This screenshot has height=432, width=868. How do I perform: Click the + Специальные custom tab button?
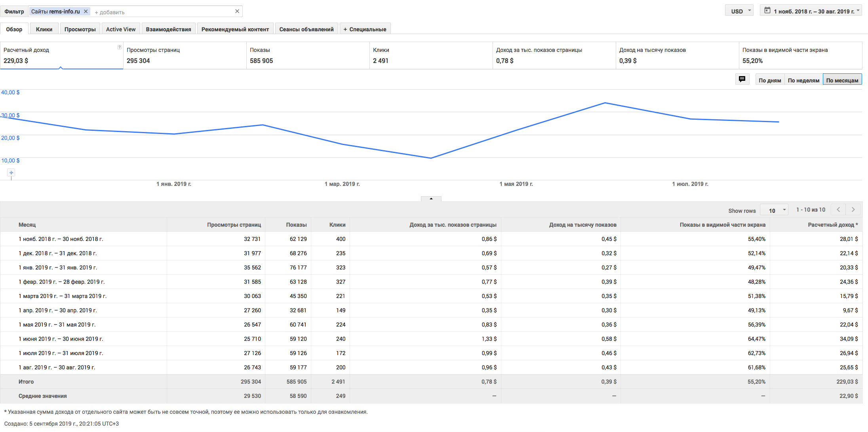pos(365,29)
